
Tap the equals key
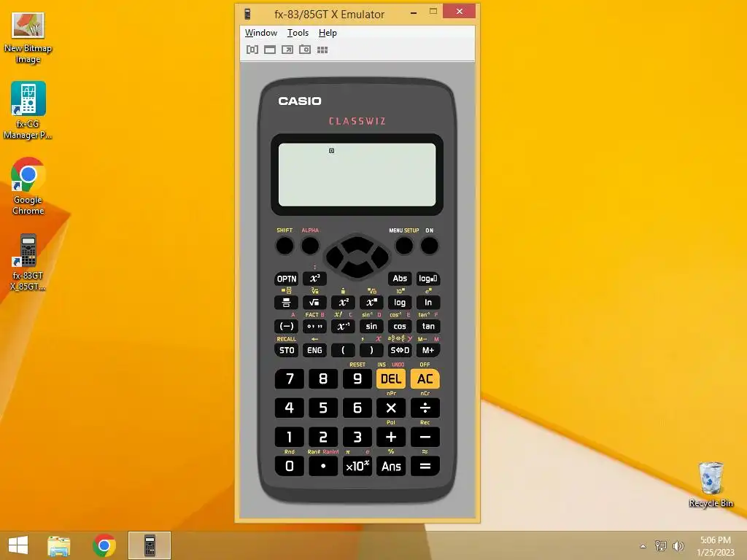[425, 466]
